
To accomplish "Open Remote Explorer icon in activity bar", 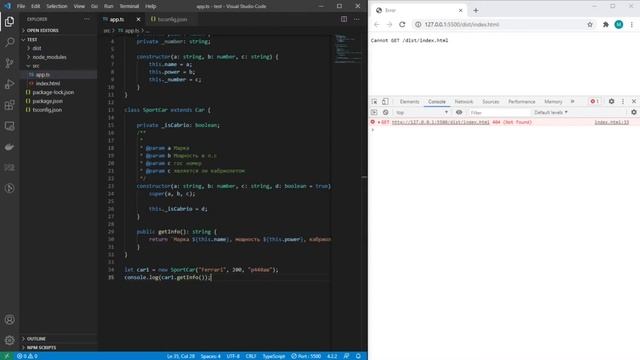I will (9, 126).
